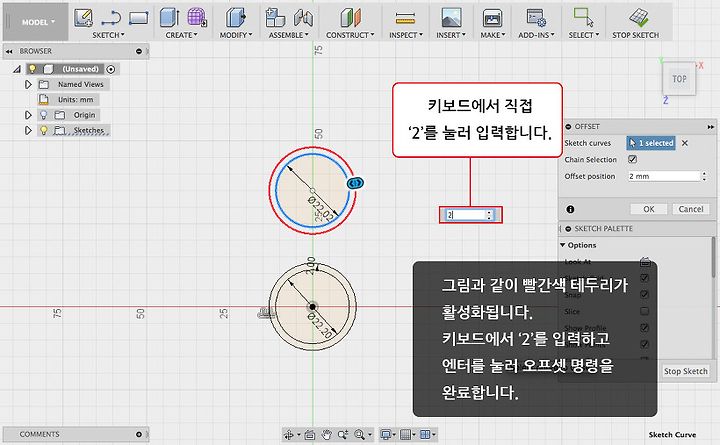The image size is (720, 445).
Task: Open the CONSTRUCT menu
Action: pyautogui.click(x=350, y=35)
